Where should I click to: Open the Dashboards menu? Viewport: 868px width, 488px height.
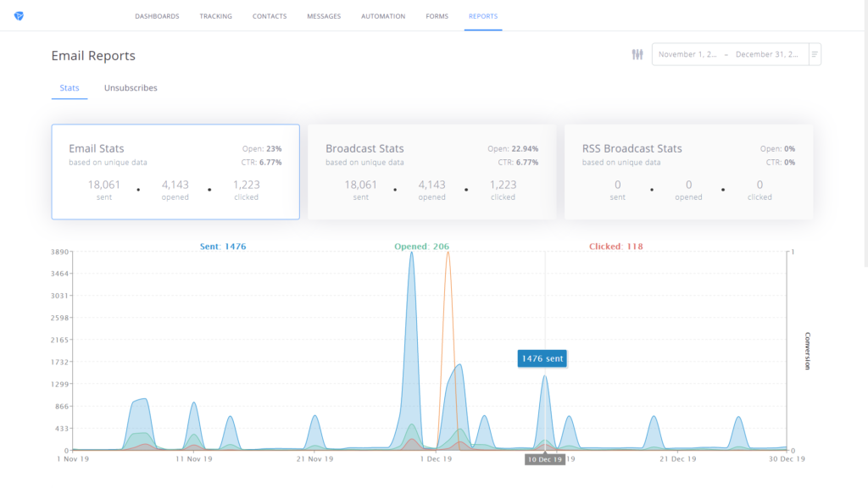pos(157,15)
